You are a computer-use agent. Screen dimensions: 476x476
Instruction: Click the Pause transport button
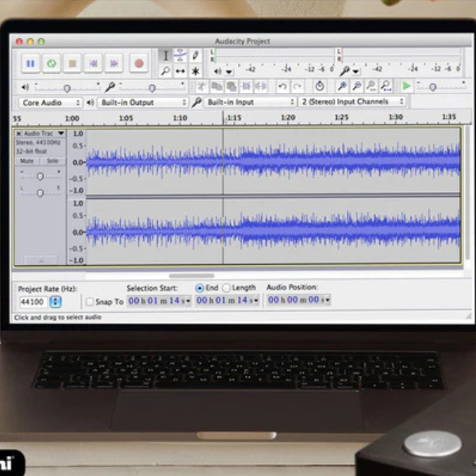point(30,63)
